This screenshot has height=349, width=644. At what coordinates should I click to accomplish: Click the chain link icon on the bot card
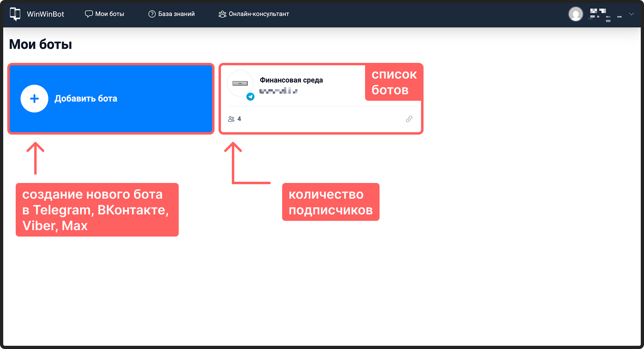click(409, 119)
